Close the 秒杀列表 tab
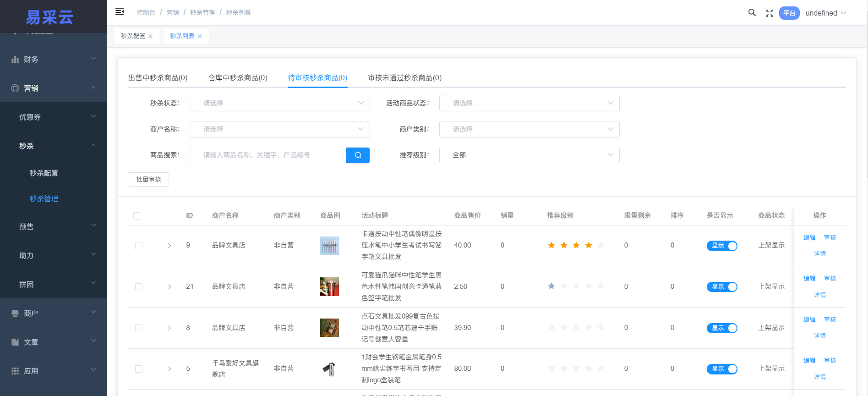Screen dimensions: 868x396 (x=200, y=36)
